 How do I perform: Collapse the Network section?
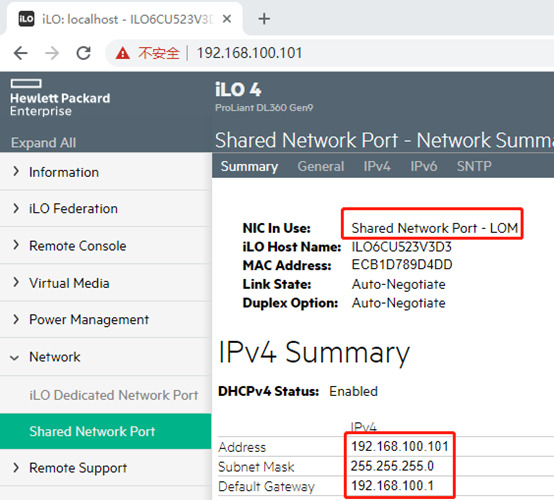coord(106,357)
